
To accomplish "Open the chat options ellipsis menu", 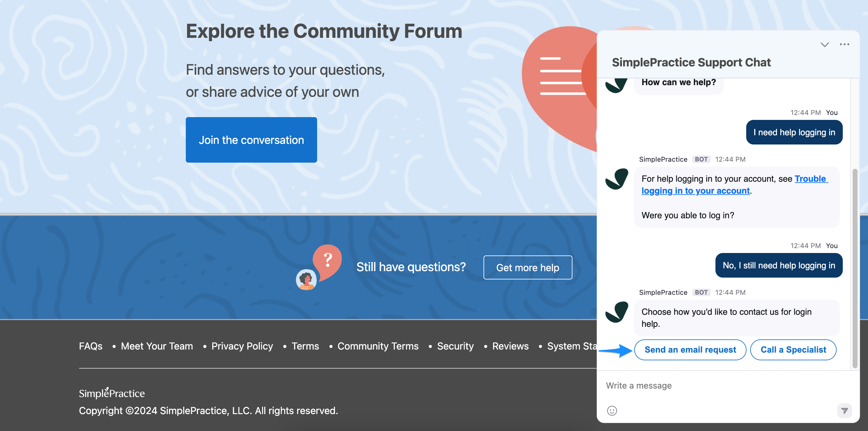I will (x=845, y=44).
